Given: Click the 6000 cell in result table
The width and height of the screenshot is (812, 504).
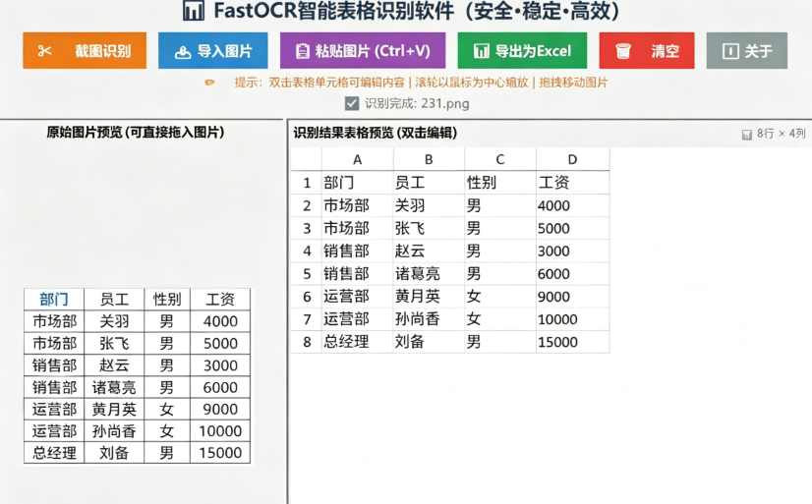Looking at the screenshot, I should coord(573,274).
